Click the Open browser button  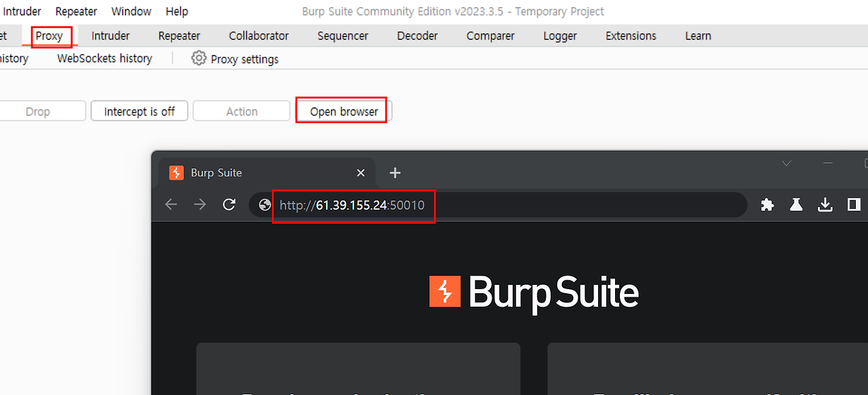coord(344,111)
